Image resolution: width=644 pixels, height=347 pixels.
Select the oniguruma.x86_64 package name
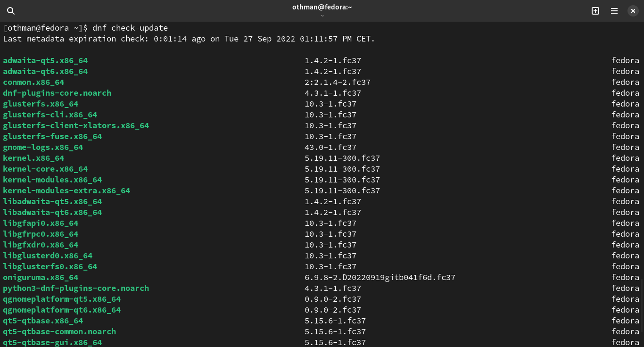coord(41,277)
